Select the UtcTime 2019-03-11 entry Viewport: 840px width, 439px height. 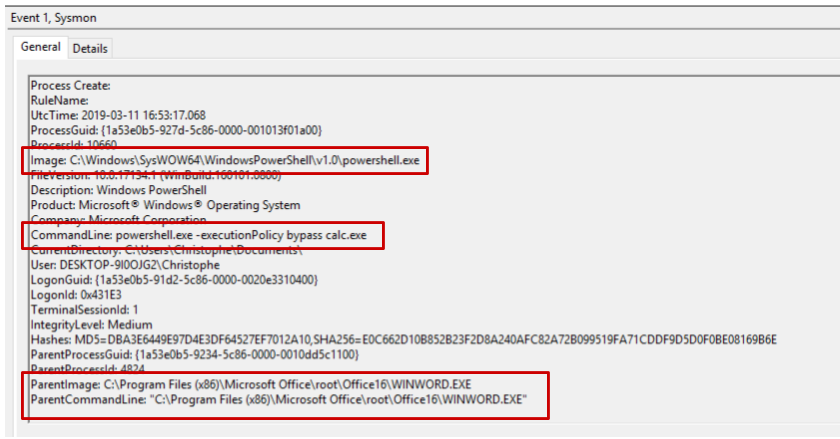point(118,115)
